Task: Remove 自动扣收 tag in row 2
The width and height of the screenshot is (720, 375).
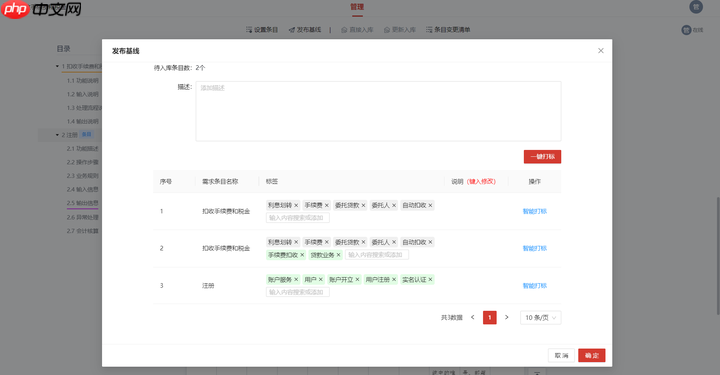Action: pyautogui.click(x=430, y=242)
